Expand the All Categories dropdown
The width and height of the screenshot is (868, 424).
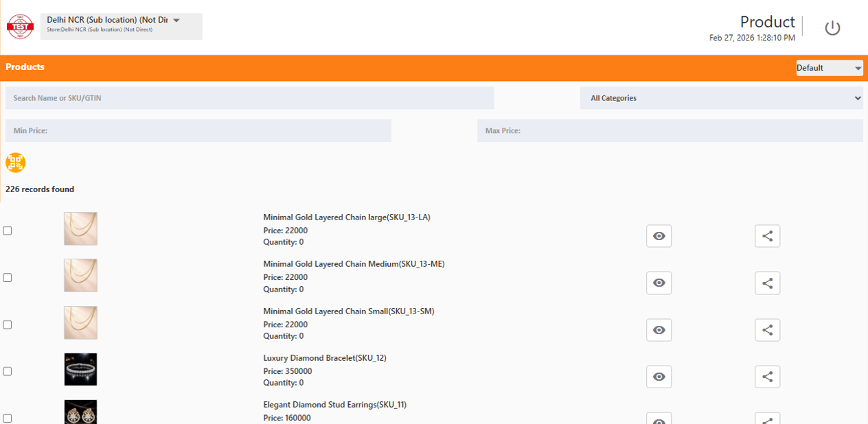pyautogui.click(x=721, y=98)
